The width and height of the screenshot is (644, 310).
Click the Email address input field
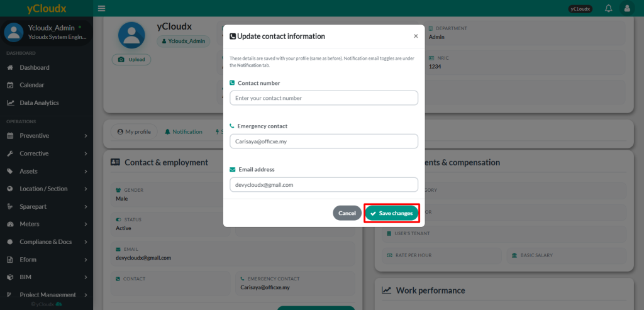click(x=324, y=185)
